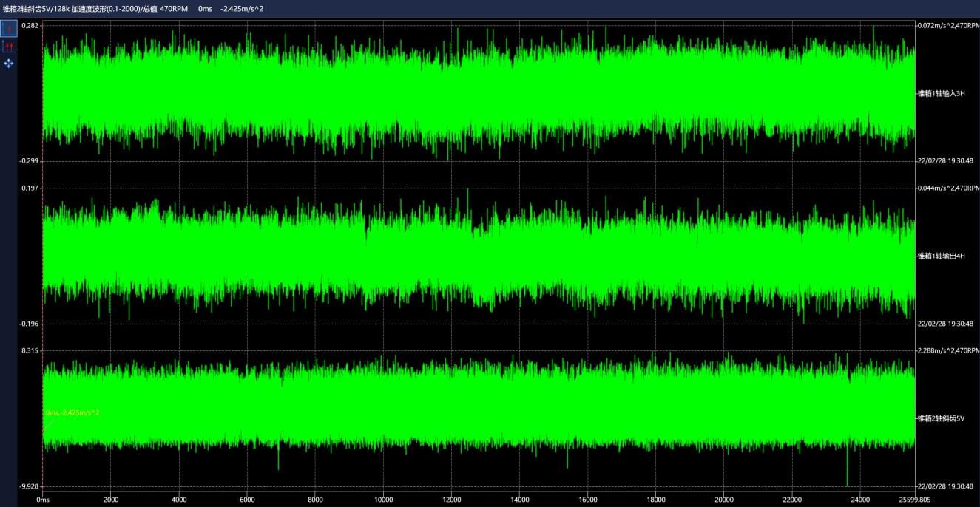Image resolution: width=980 pixels, height=507 pixels.
Task: Choose the 锥箱2轴斜齿5V channel label
Action: [941, 418]
